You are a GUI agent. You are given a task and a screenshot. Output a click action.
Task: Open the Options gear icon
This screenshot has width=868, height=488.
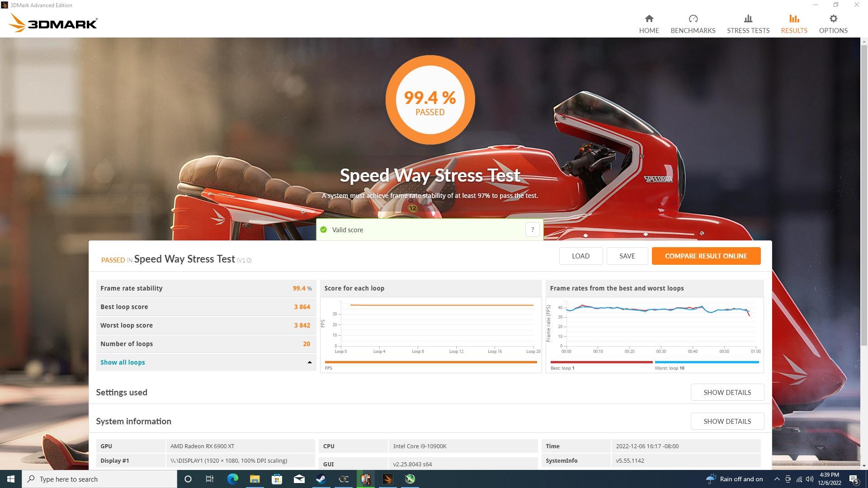(x=833, y=19)
